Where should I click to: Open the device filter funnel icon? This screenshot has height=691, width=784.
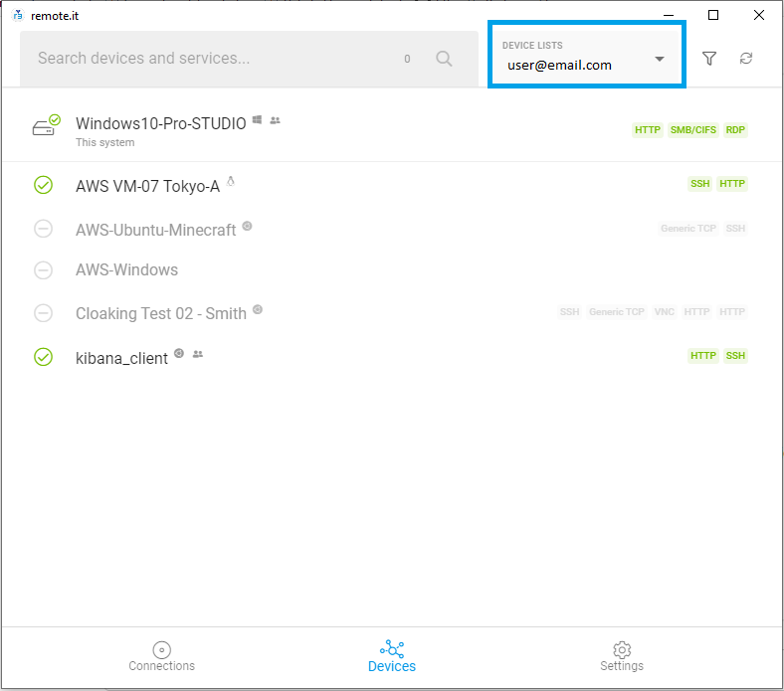(x=709, y=59)
